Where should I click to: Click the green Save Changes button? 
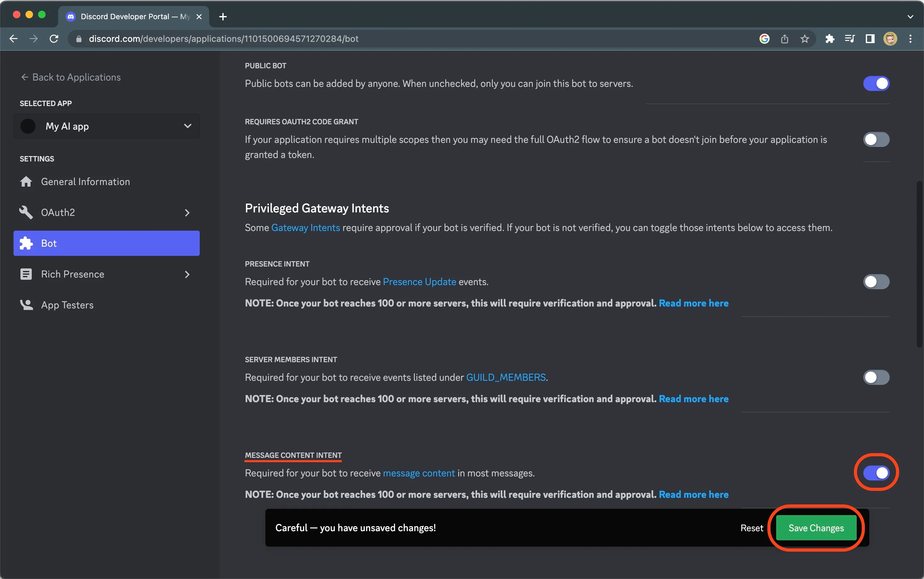(x=816, y=528)
